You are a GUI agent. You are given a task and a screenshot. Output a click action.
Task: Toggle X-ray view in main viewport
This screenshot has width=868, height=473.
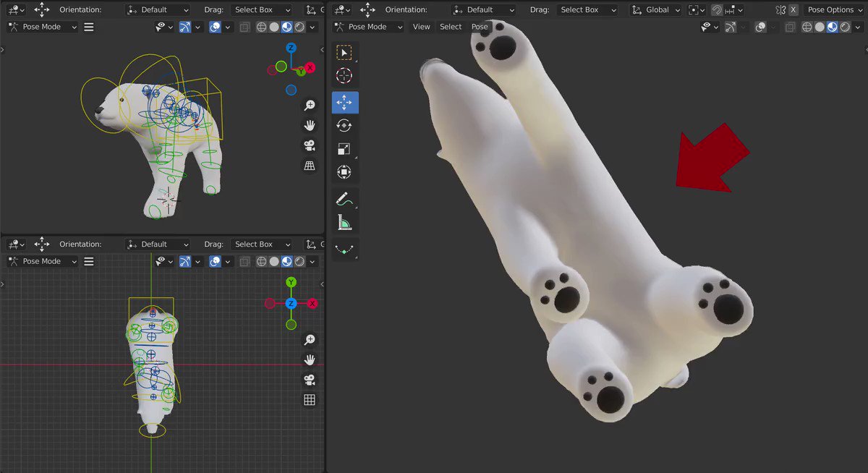[x=790, y=27]
